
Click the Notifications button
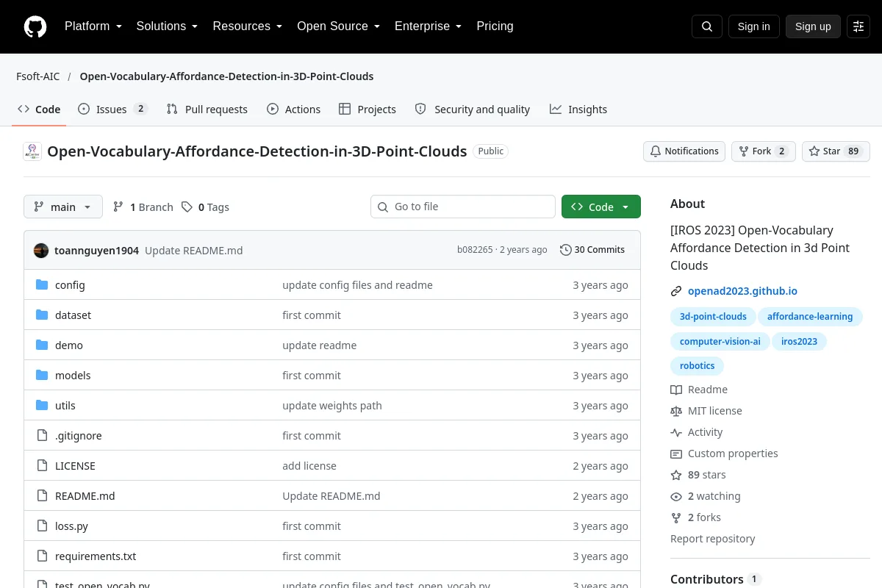tap(684, 151)
